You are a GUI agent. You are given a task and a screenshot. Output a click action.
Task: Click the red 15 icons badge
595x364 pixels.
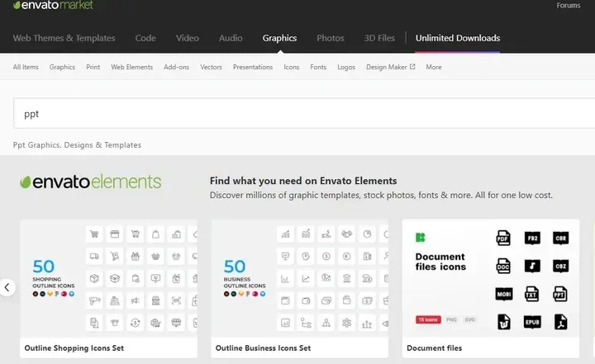coord(428,319)
